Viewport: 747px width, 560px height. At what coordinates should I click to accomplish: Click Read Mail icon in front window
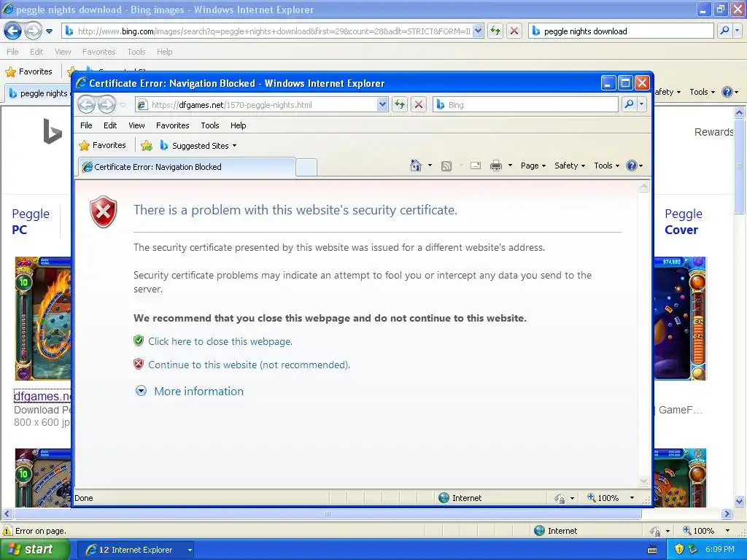476,166
